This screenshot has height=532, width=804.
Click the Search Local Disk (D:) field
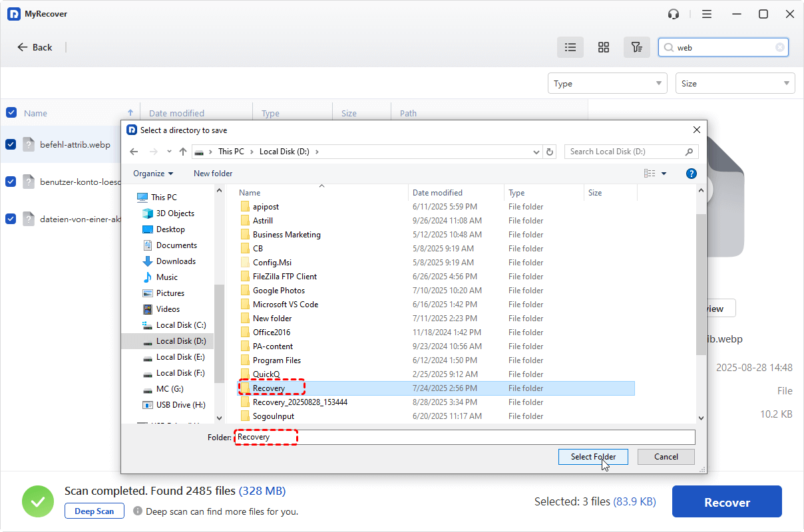point(631,152)
